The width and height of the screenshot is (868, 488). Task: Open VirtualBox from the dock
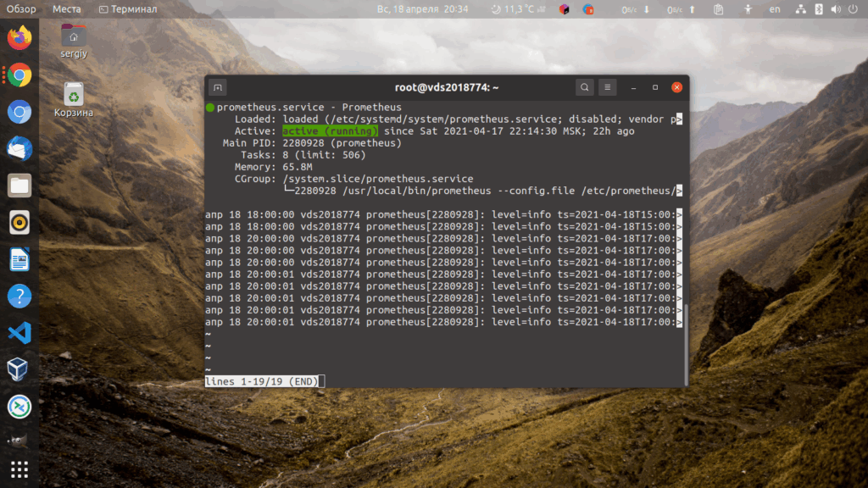[19, 369]
